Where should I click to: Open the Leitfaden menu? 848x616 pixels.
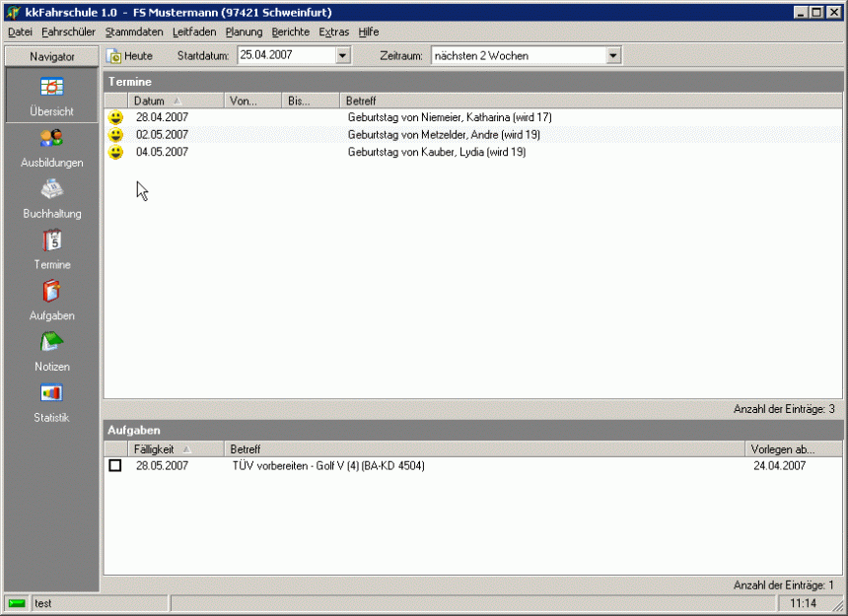194,32
